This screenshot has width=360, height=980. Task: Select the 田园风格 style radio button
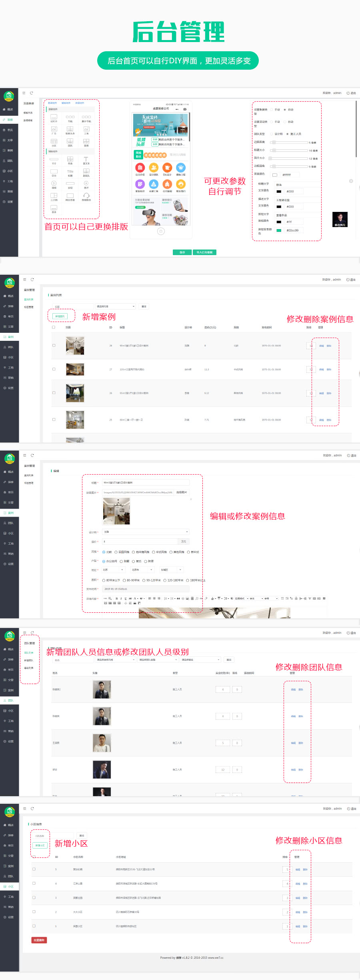click(116, 552)
